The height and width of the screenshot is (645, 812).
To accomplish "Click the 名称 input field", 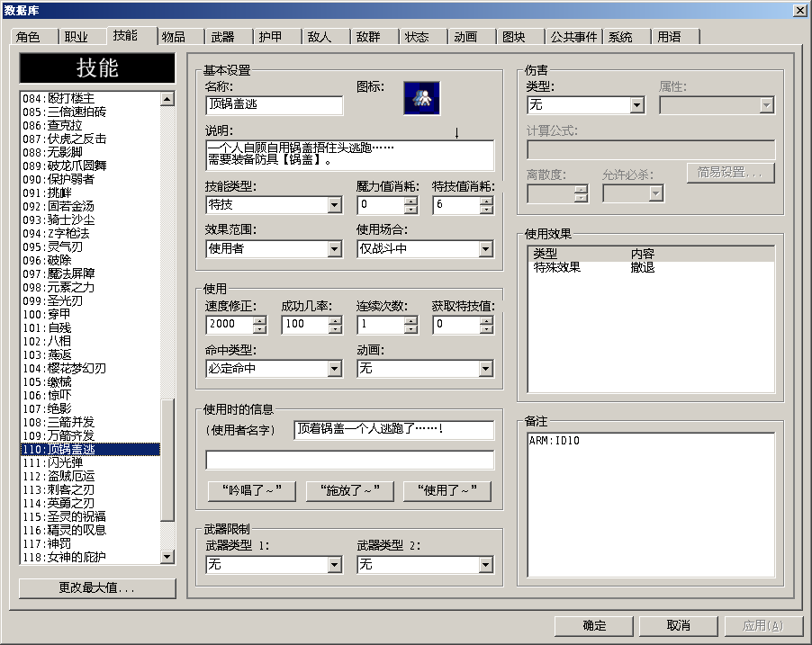I will point(274,104).
